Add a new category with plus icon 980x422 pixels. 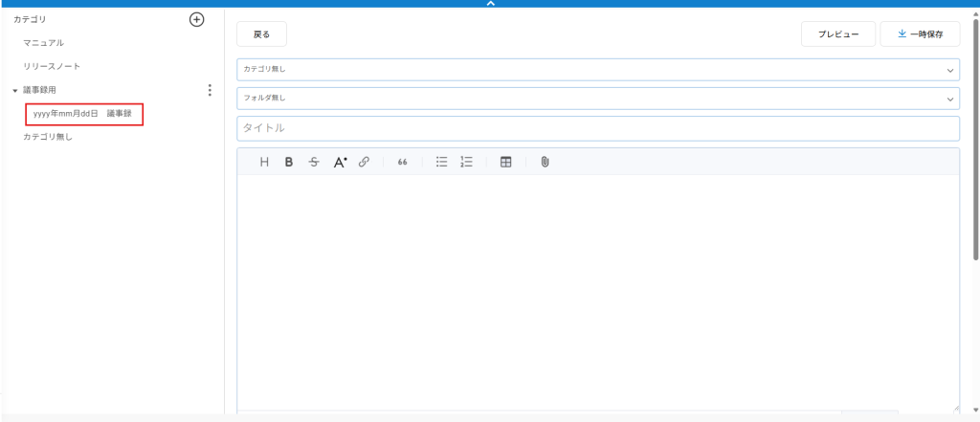click(197, 19)
